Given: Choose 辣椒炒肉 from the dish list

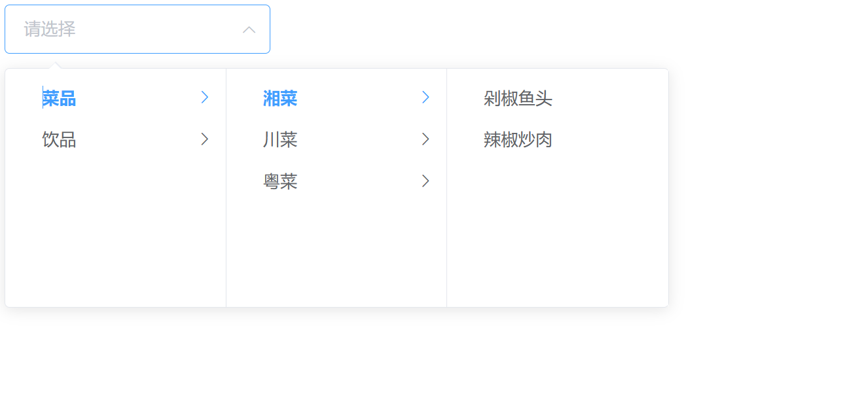Looking at the screenshot, I should tap(518, 139).
